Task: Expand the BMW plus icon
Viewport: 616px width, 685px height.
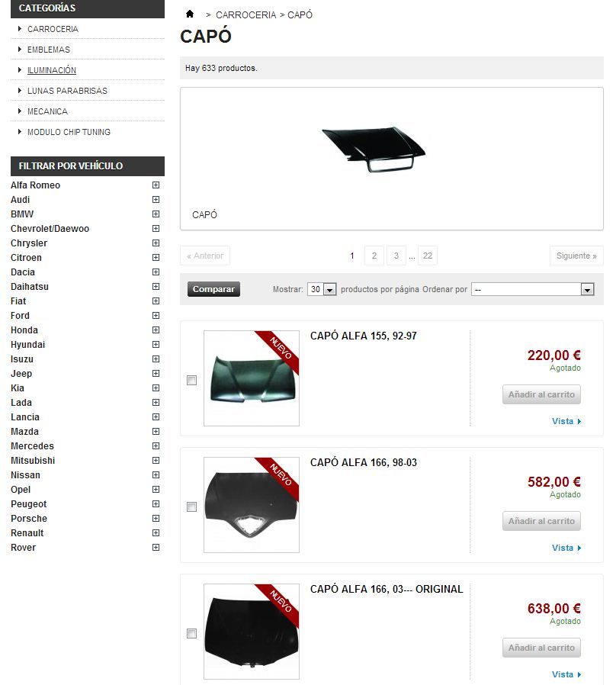Action: (156, 214)
